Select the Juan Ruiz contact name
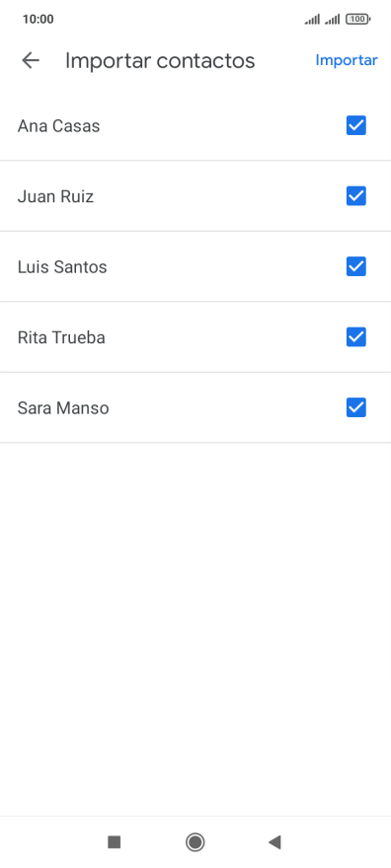Screen dimensions: 391x868 [55, 196]
